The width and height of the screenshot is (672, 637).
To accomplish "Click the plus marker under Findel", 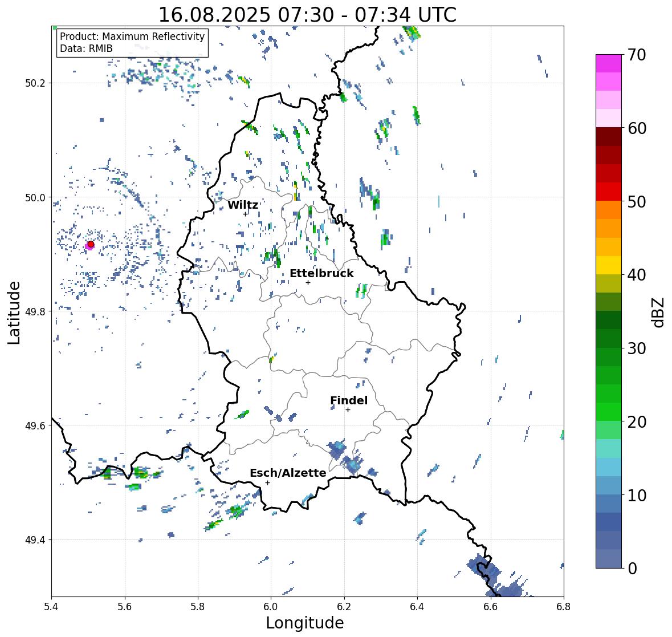I will (x=348, y=410).
